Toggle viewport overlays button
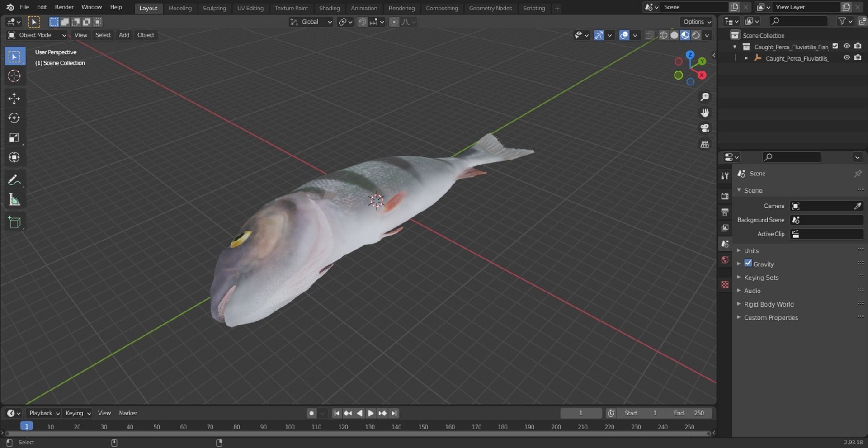Screen dimensions: 868x448 [624, 35]
